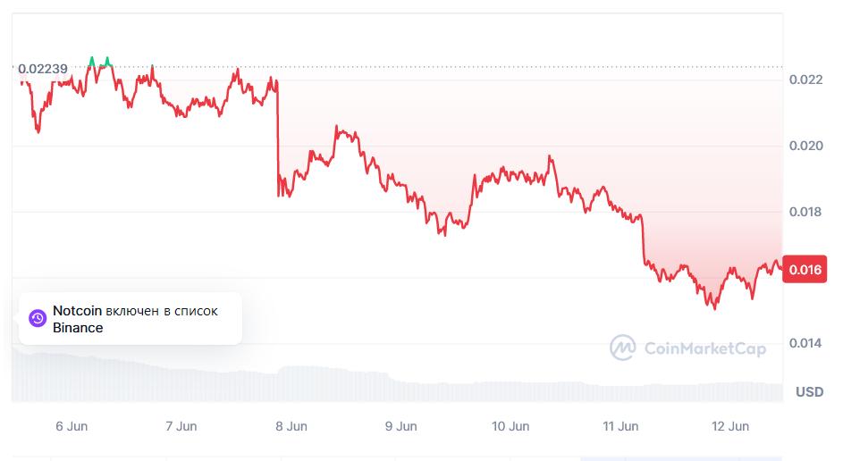Click the red 0.016 current price tag
This screenshot has width=868, height=461.
[805, 270]
